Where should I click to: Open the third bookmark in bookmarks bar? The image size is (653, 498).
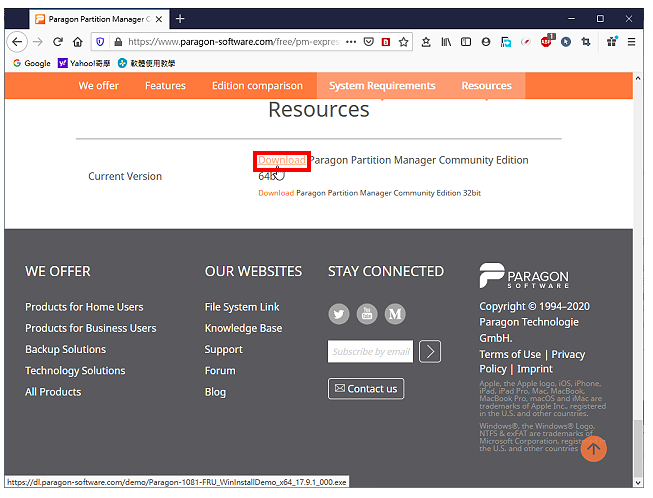pos(146,63)
